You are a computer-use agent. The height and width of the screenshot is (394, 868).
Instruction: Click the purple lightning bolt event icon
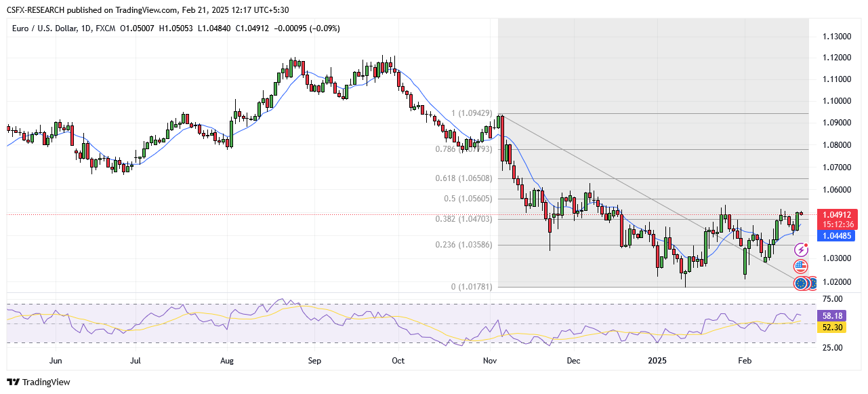801,250
